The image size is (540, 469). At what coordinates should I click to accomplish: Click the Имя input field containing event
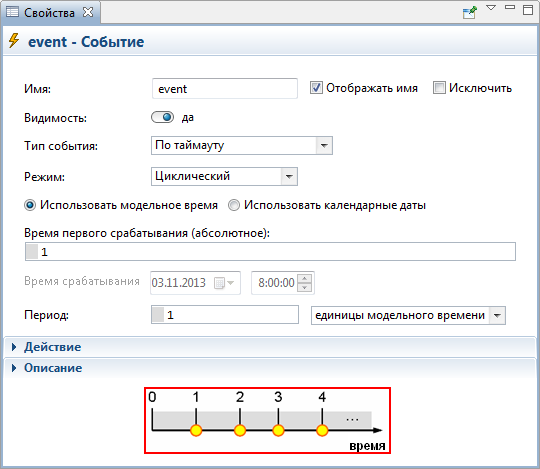coord(225,88)
